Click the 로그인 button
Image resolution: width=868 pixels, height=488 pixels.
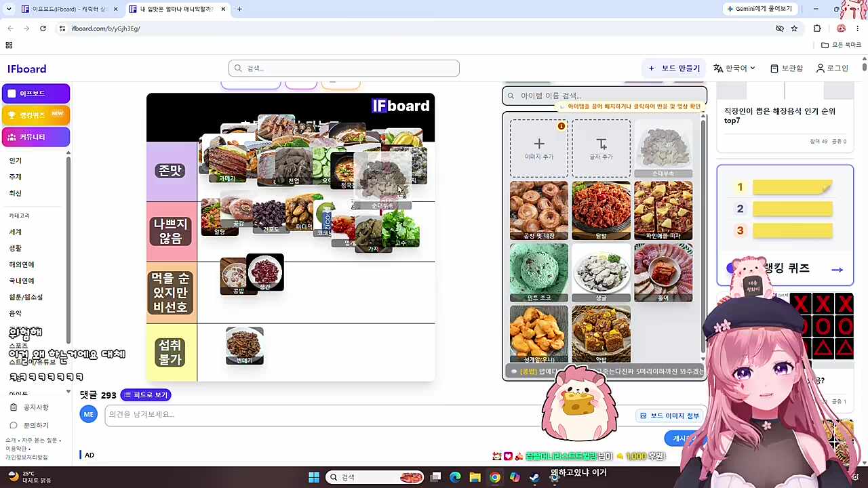832,68
